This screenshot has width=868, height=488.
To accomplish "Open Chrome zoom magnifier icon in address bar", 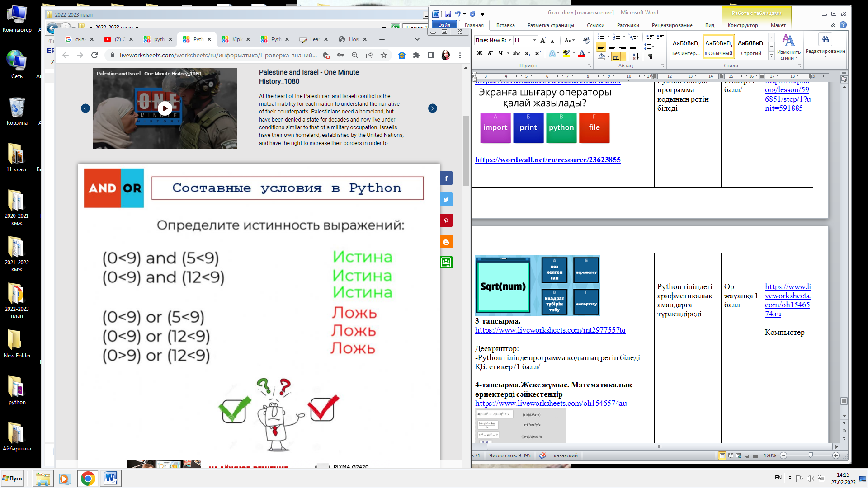I will tap(355, 55).
